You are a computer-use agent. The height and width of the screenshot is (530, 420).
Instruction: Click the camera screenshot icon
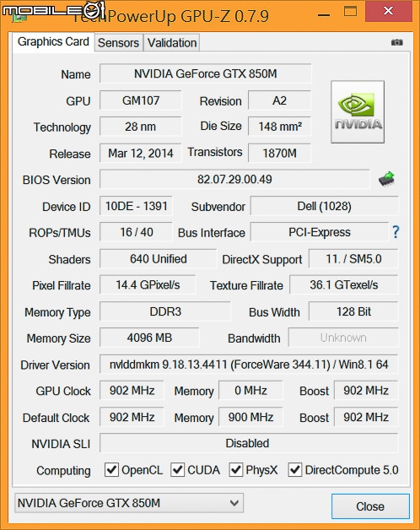(x=396, y=42)
